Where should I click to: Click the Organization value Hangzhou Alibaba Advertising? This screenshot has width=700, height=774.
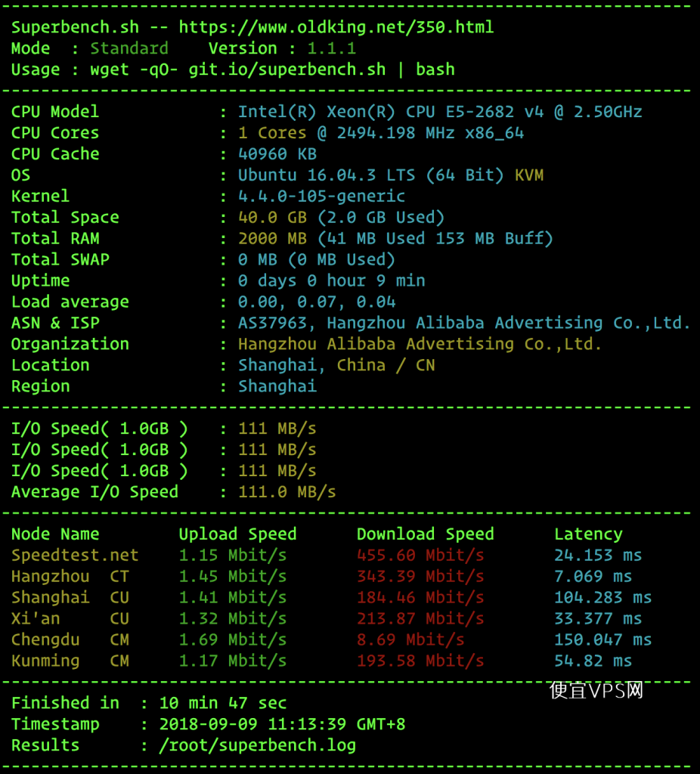[x=420, y=344]
